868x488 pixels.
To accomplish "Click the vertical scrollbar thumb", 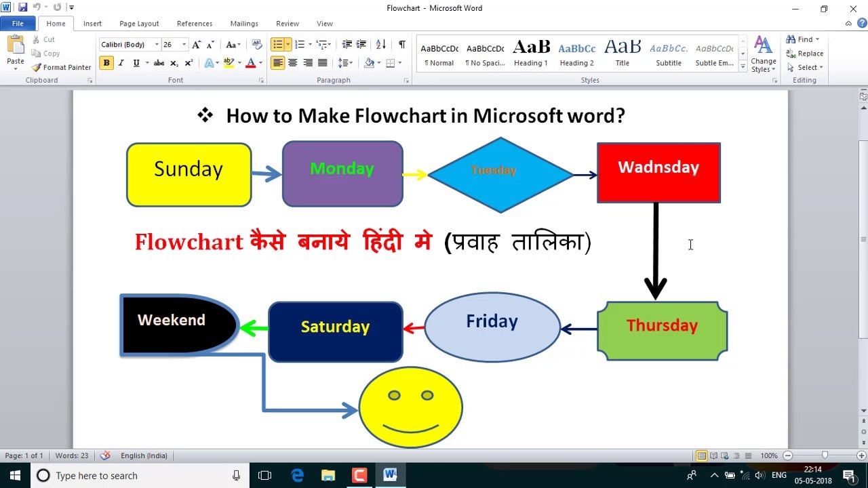I will (863, 239).
